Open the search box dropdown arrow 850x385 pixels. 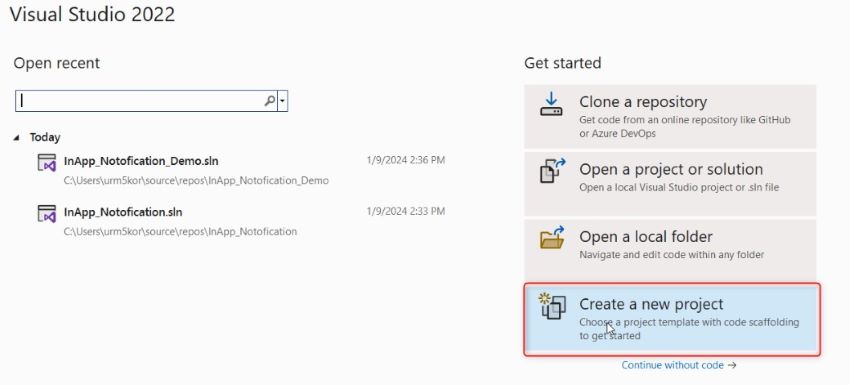(x=282, y=101)
